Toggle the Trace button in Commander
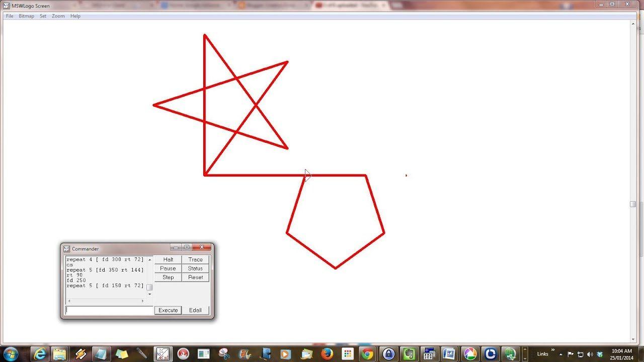This screenshot has width=644, height=362. click(195, 259)
